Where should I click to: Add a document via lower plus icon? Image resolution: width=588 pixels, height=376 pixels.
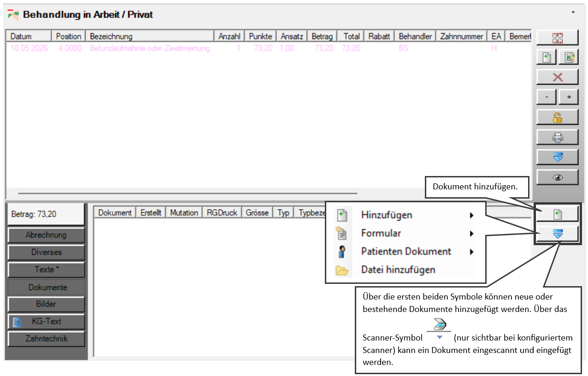coord(557,214)
